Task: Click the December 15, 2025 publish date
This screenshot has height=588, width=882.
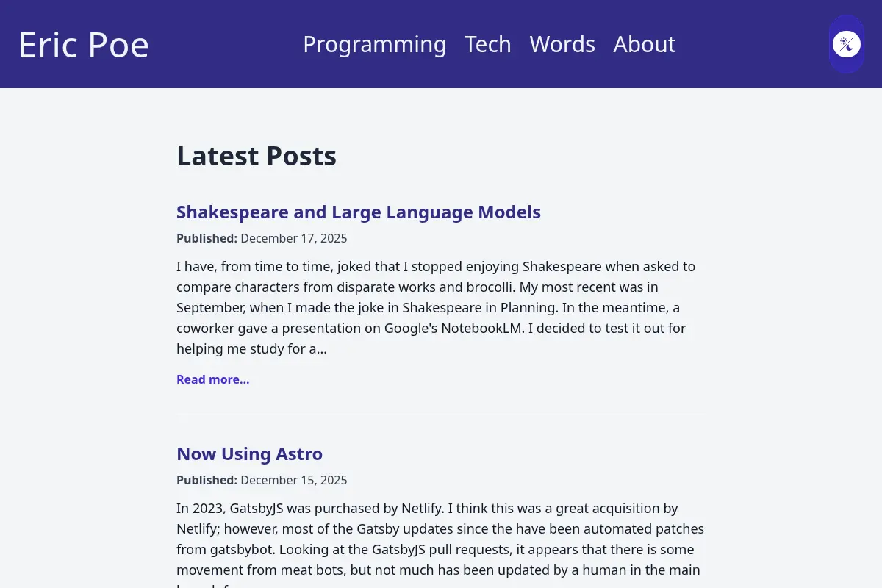Action: click(x=294, y=480)
